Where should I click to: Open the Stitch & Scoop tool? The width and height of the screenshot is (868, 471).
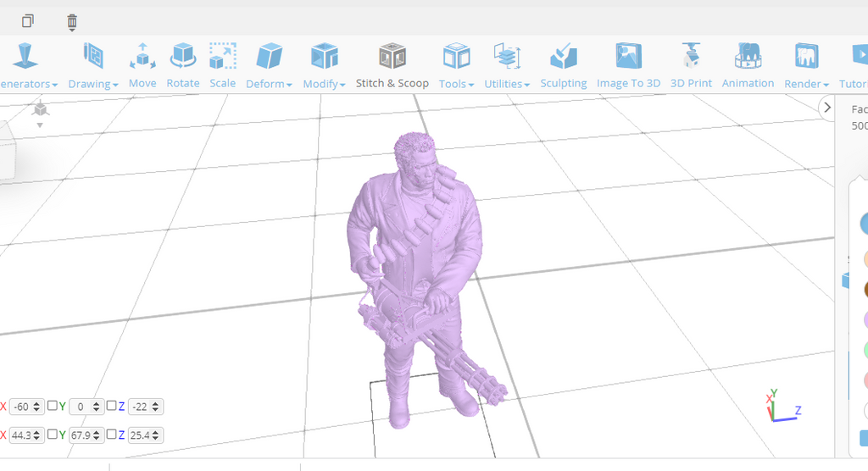(x=392, y=65)
